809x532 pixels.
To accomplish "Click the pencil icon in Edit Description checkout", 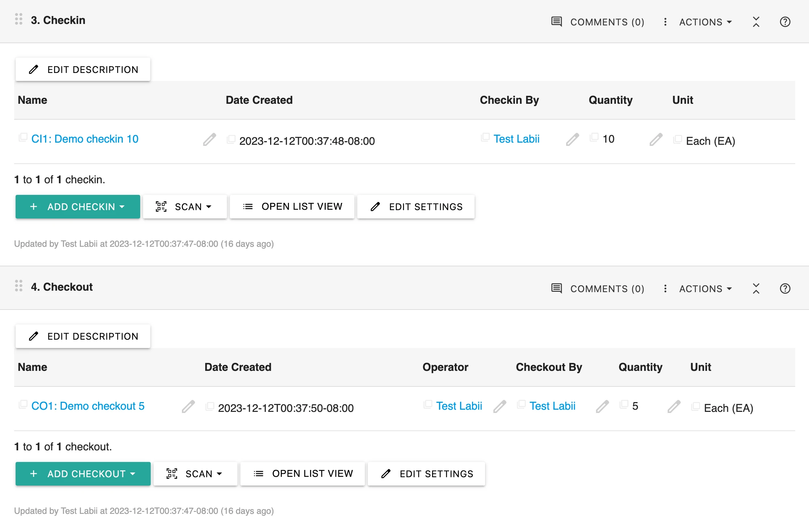I will click(x=34, y=337).
